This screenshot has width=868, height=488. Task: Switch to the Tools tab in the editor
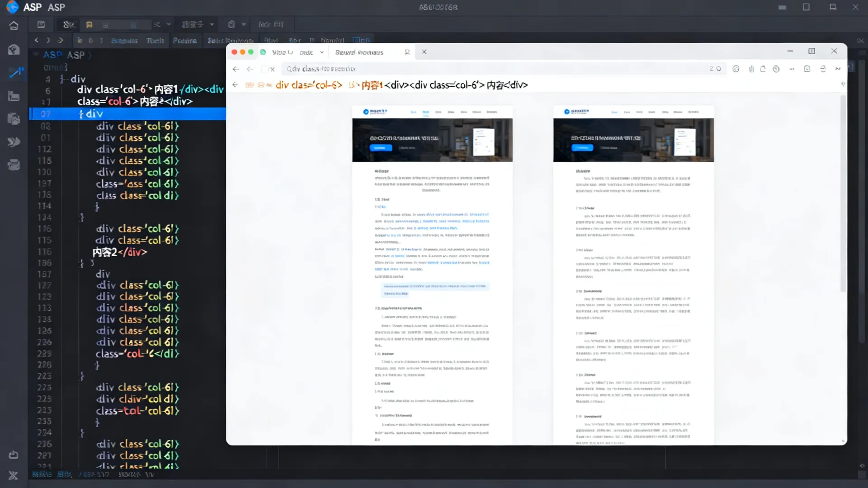point(155,41)
